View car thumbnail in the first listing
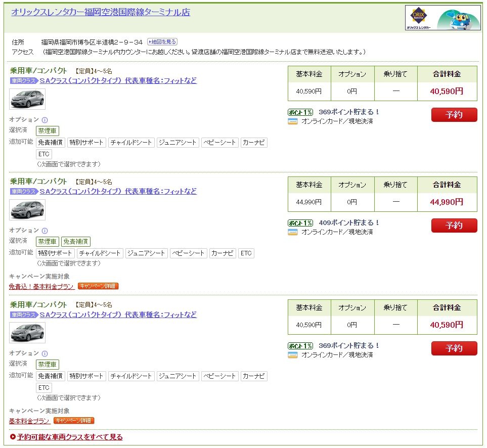This screenshot has width=487, height=448. click(x=27, y=99)
